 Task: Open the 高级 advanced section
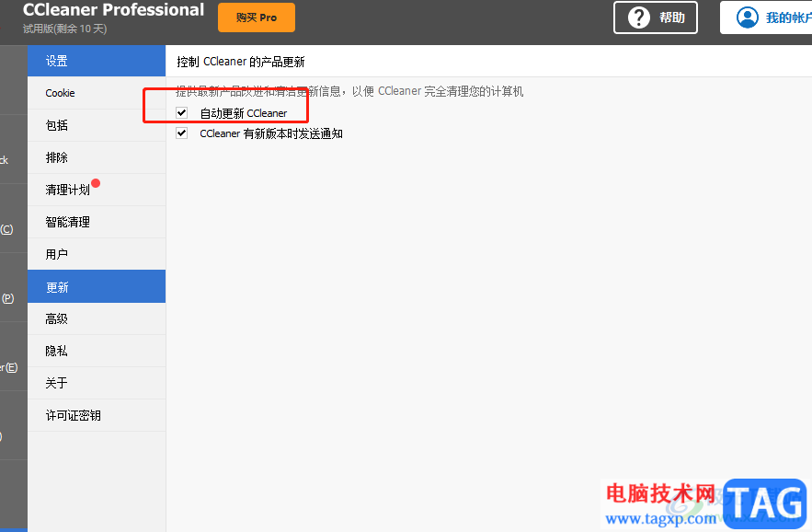97,318
